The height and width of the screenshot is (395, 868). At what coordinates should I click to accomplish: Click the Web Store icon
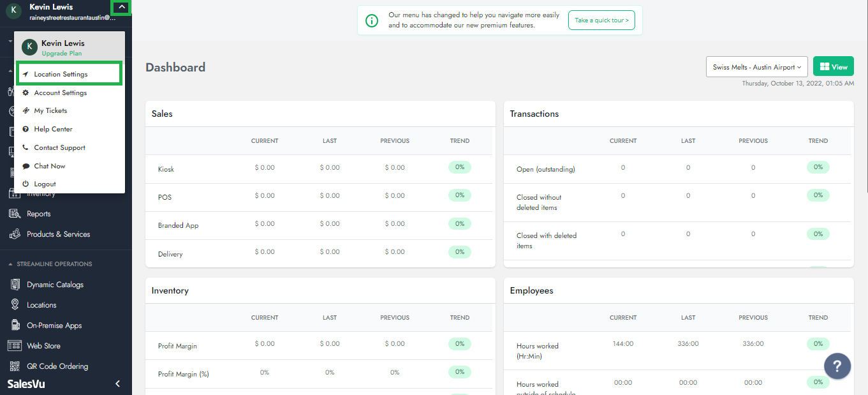14,346
